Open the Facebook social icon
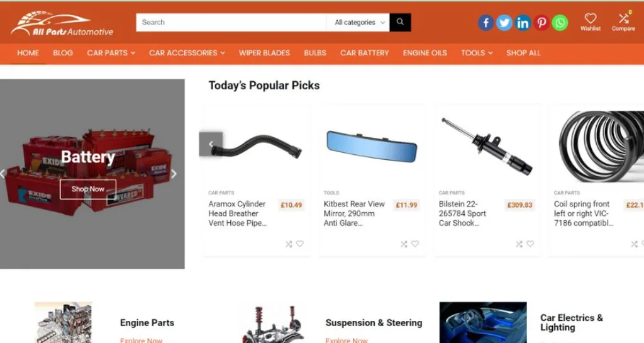644x343 pixels. pyautogui.click(x=486, y=23)
